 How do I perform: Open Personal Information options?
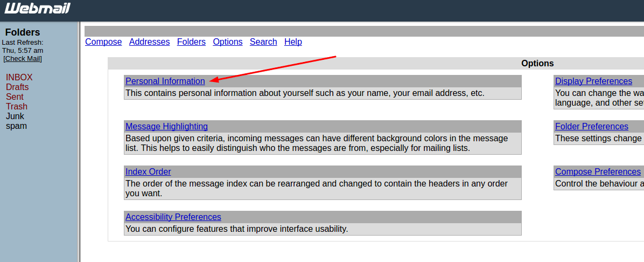tap(165, 81)
